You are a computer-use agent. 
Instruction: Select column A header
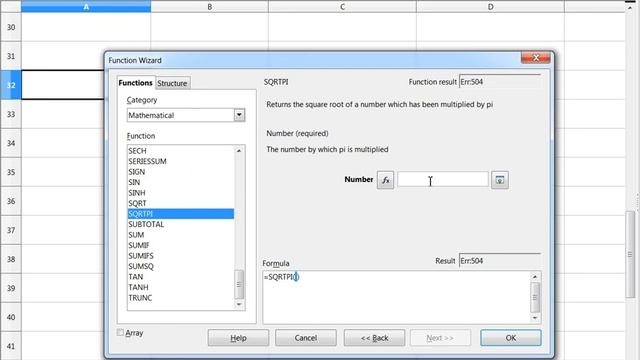[x=86, y=7]
